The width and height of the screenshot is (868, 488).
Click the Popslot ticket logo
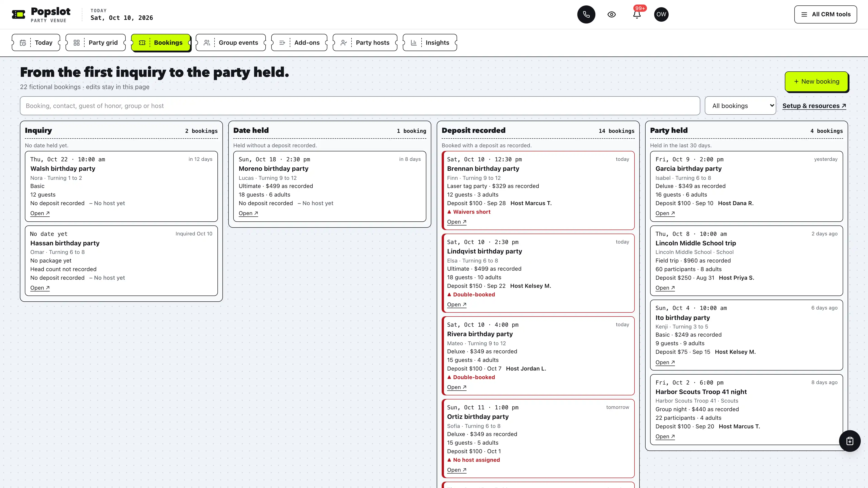[19, 14]
